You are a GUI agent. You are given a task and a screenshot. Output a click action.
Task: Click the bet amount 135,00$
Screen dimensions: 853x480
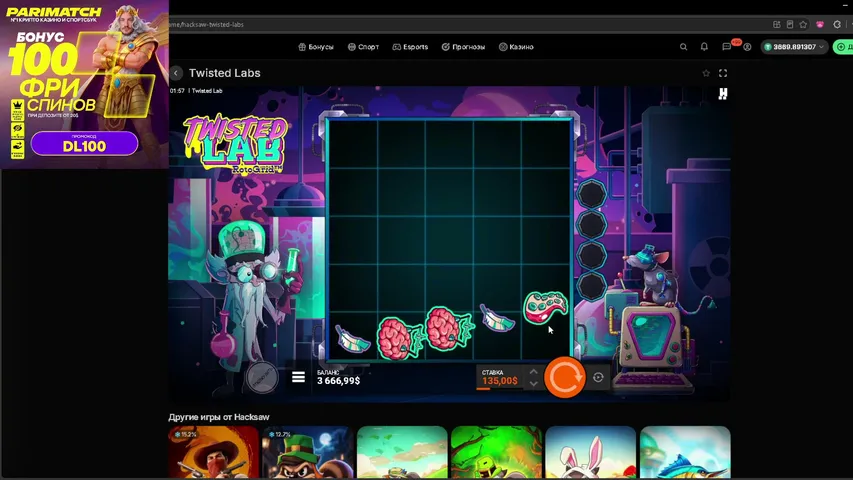[499, 380]
